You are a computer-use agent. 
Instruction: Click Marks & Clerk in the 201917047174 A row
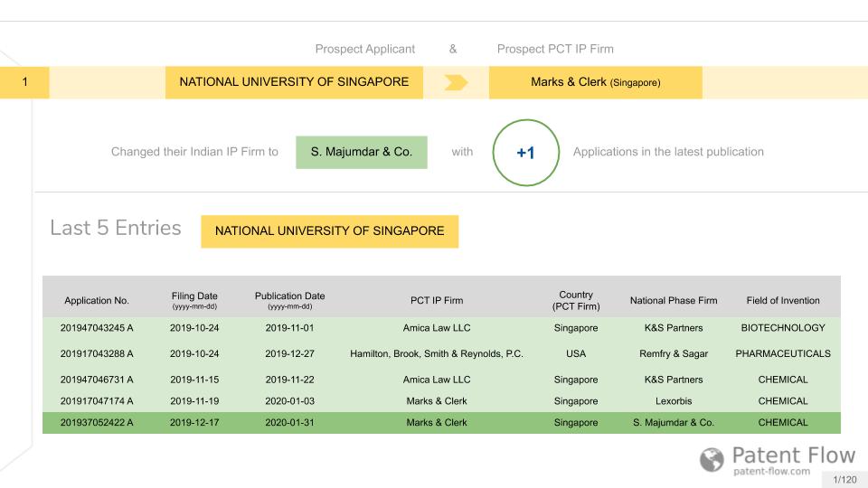[437, 401]
